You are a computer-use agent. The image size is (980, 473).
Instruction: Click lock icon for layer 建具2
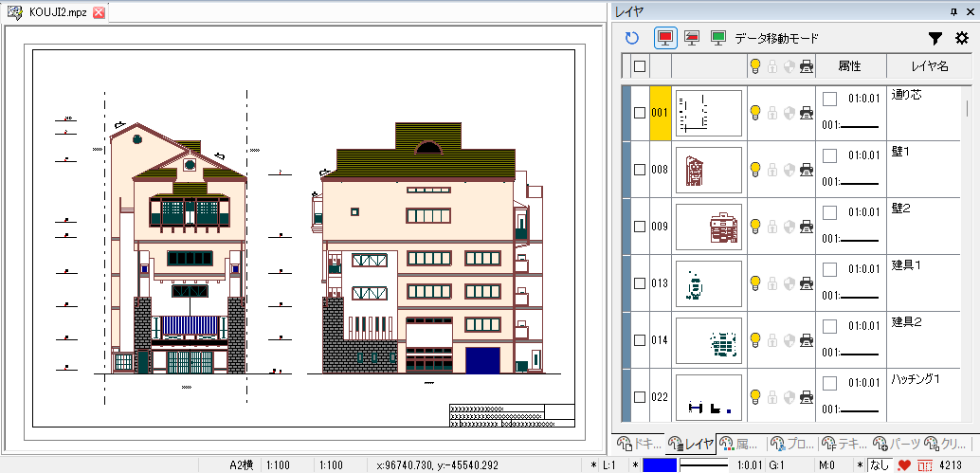pos(772,340)
